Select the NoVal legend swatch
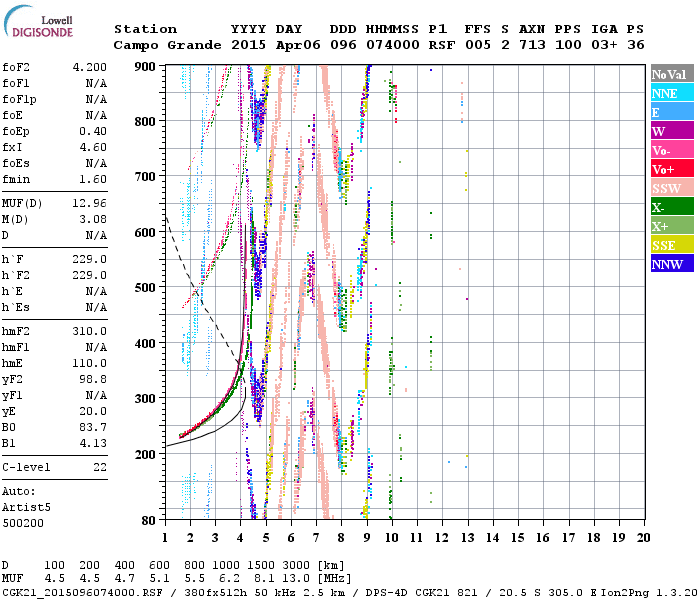 coord(672,74)
